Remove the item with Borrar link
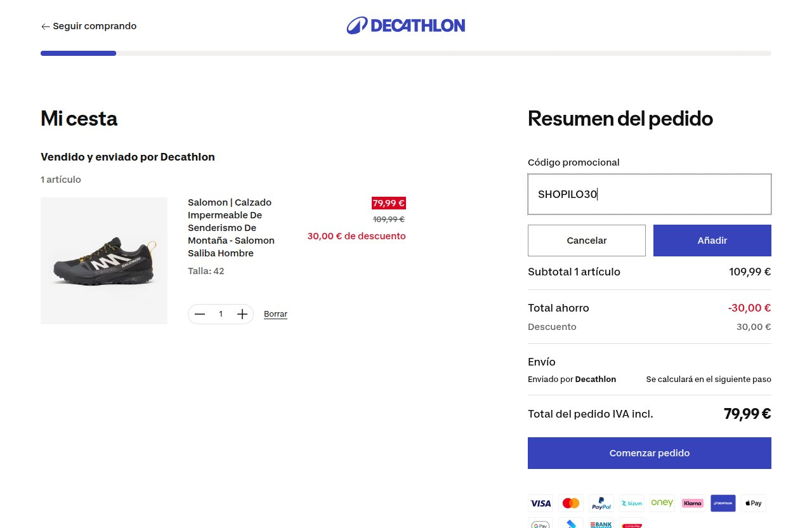Screen dimensions: 812x528 (x=275, y=314)
